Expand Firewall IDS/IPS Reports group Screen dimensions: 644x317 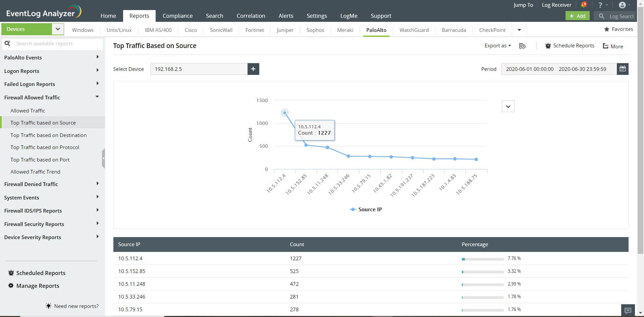pos(98,210)
